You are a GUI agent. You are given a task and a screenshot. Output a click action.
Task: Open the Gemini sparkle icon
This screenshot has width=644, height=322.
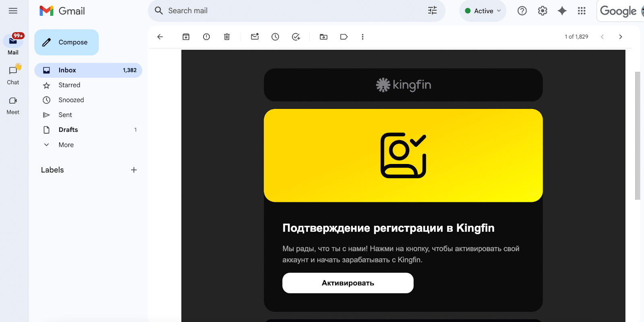(x=562, y=11)
